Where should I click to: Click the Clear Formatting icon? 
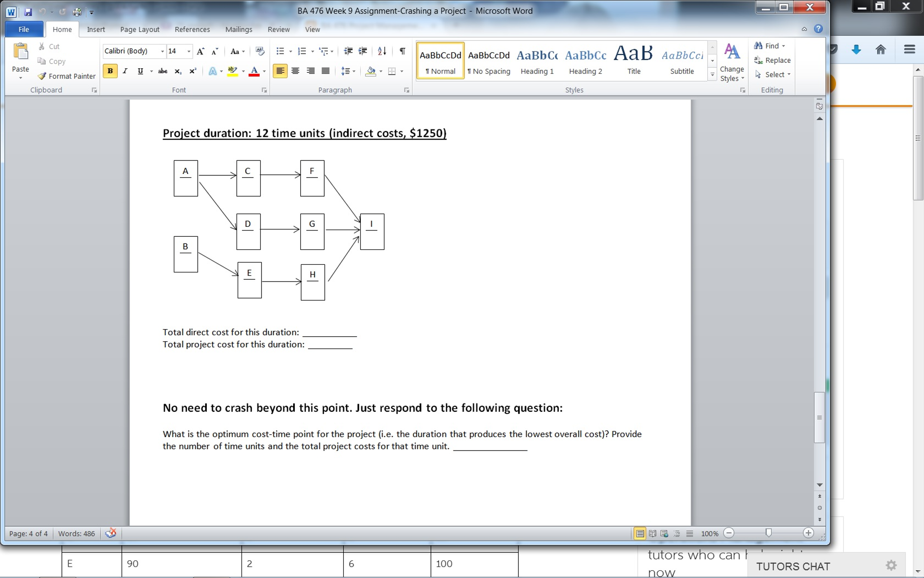pos(260,51)
